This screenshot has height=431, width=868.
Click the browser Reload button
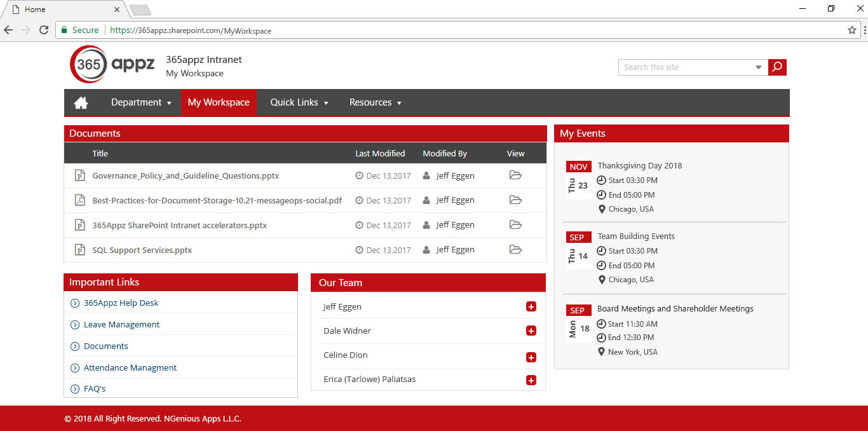[44, 30]
